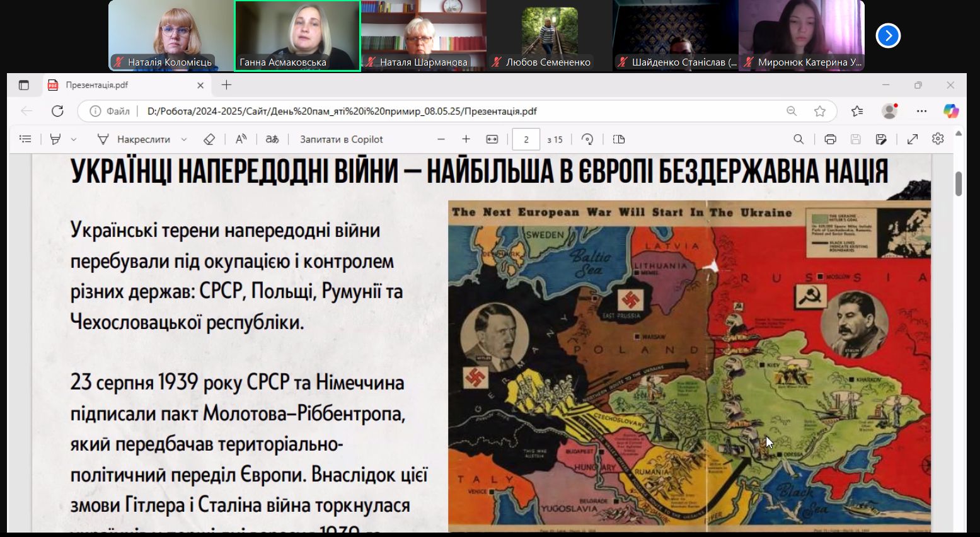
Task: Click the Запитати в Copilot button
Action: 341,139
